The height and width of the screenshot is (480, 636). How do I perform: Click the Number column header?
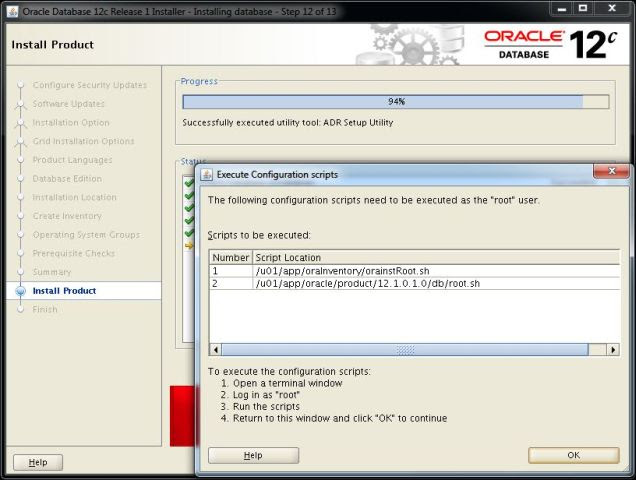(x=231, y=258)
